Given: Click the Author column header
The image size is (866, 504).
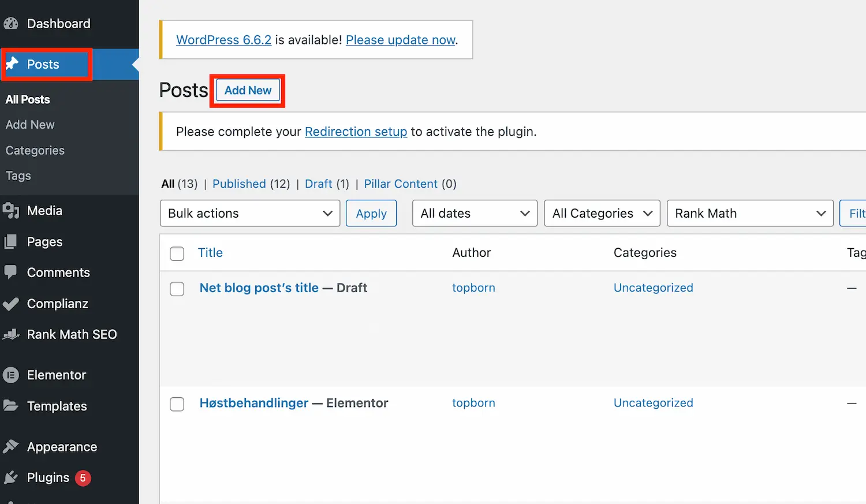Looking at the screenshot, I should (471, 252).
